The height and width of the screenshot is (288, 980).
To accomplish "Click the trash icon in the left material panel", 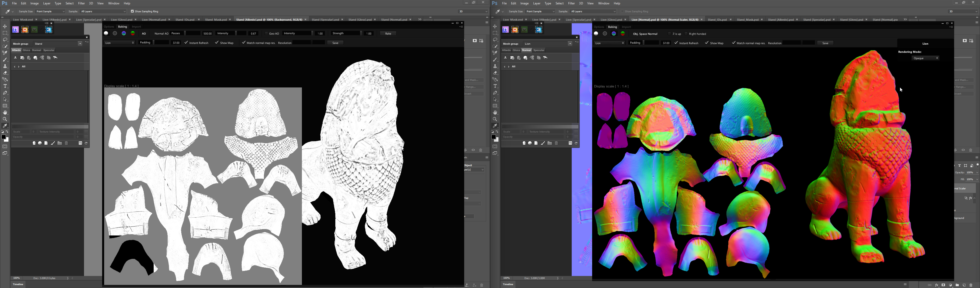I will click(67, 143).
